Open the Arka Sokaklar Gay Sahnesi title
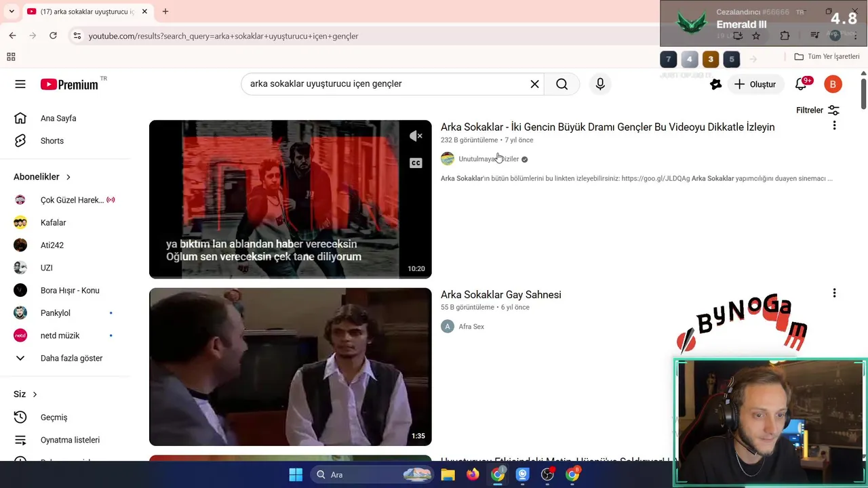This screenshot has height=488, width=868. (501, 295)
